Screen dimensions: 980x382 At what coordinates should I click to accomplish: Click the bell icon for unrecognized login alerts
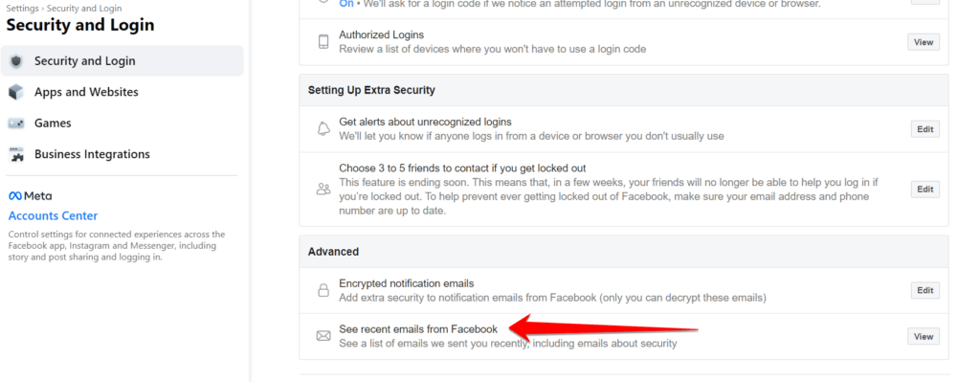(x=323, y=129)
